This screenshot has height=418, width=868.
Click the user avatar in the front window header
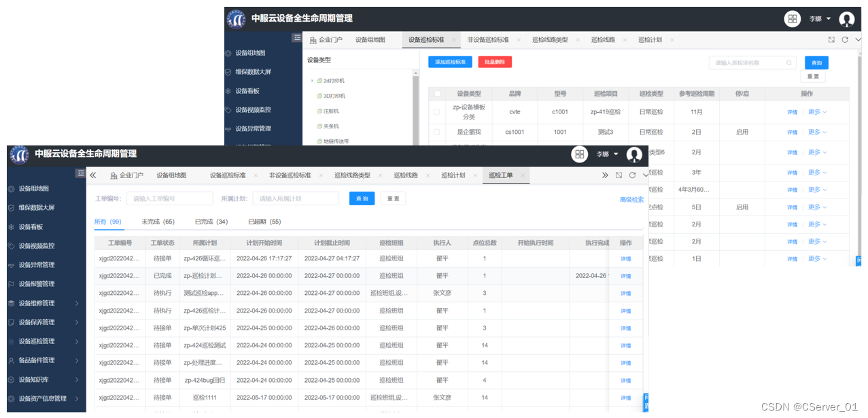pyautogui.click(x=634, y=154)
